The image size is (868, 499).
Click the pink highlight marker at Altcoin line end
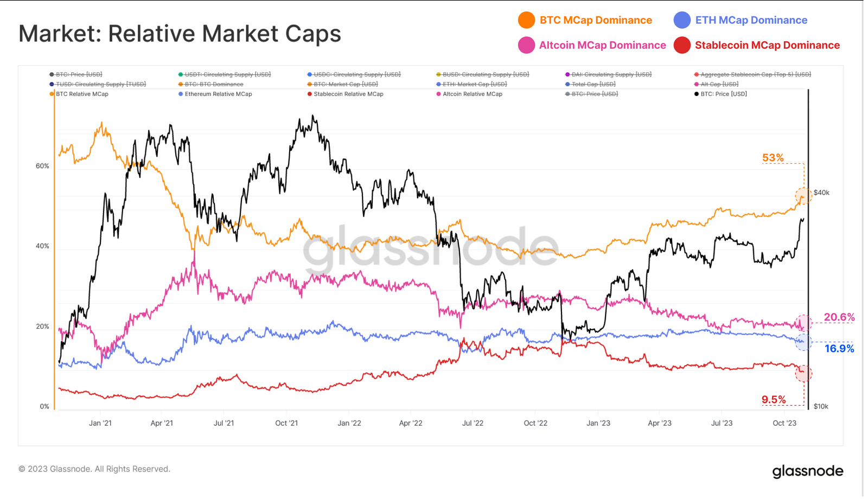[x=803, y=323]
